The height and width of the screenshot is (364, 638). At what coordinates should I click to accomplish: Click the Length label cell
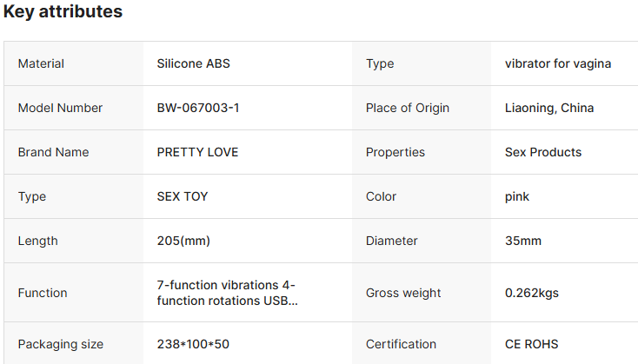36,241
